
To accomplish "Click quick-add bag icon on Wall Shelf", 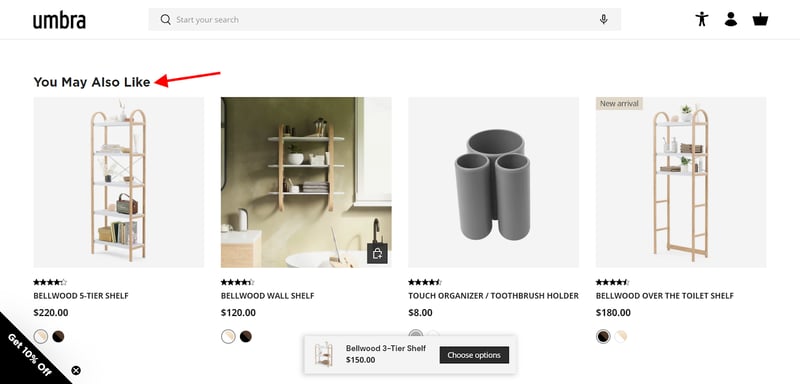I will (x=377, y=253).
